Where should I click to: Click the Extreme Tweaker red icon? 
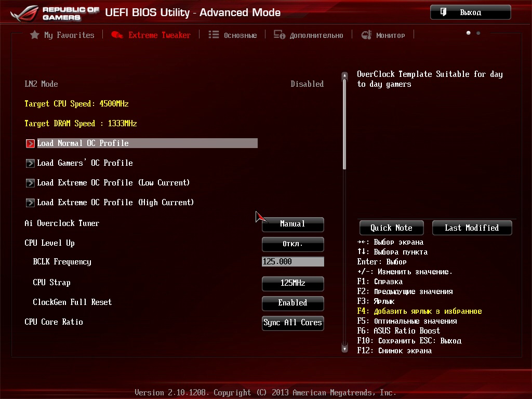(117, 35)
